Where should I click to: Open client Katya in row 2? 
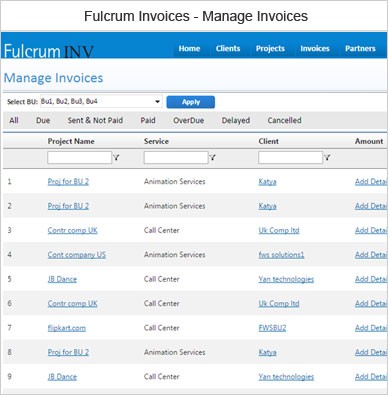[267, 206]
